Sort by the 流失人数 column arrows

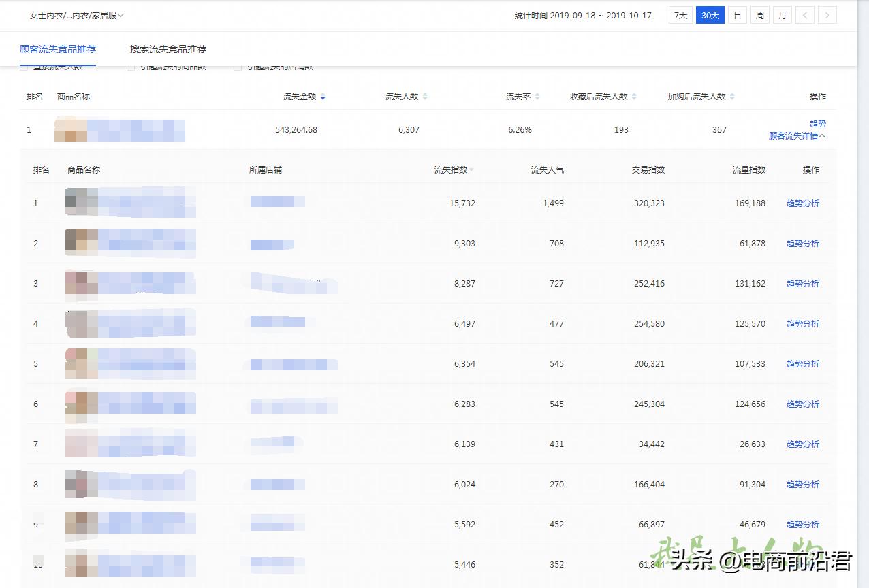click(426, 96)
